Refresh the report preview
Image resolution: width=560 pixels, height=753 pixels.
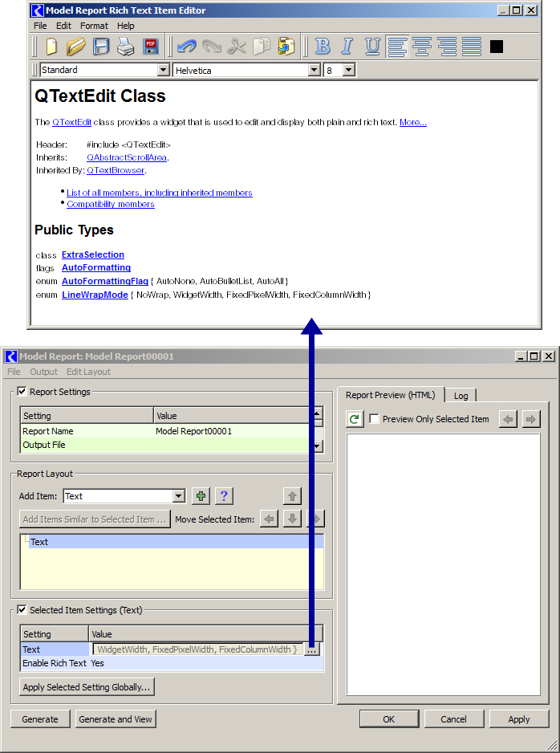pos(355,419)
